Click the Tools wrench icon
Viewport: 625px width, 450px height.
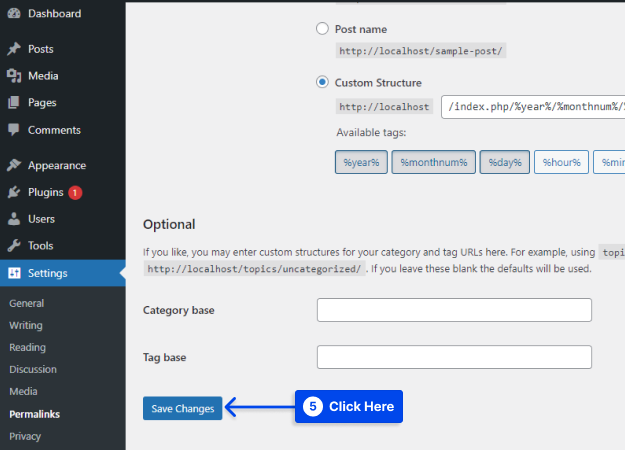coord(14,246)
